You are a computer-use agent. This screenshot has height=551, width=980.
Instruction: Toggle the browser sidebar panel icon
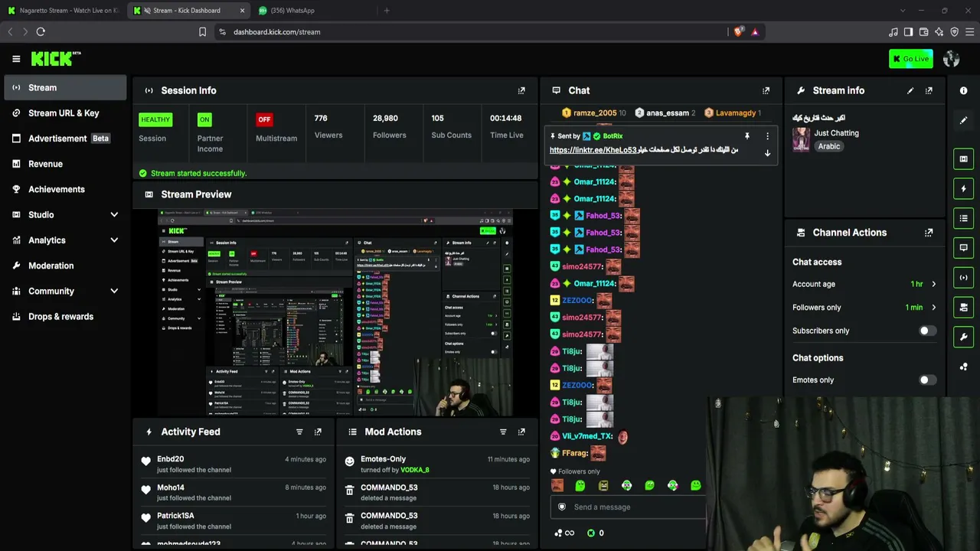click(x=908, y=32)
